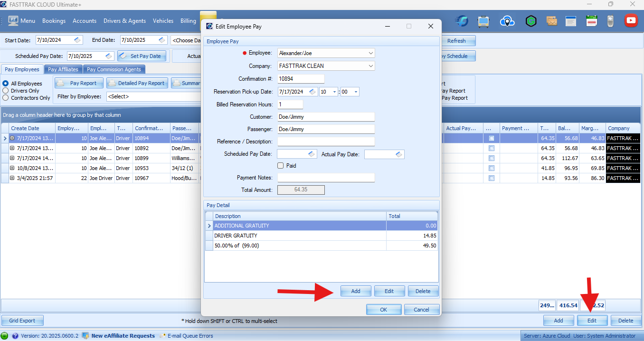Click the blue FASTTRAK swoosh icon
Screen dimensions: 644x341
tap(462, 21)
